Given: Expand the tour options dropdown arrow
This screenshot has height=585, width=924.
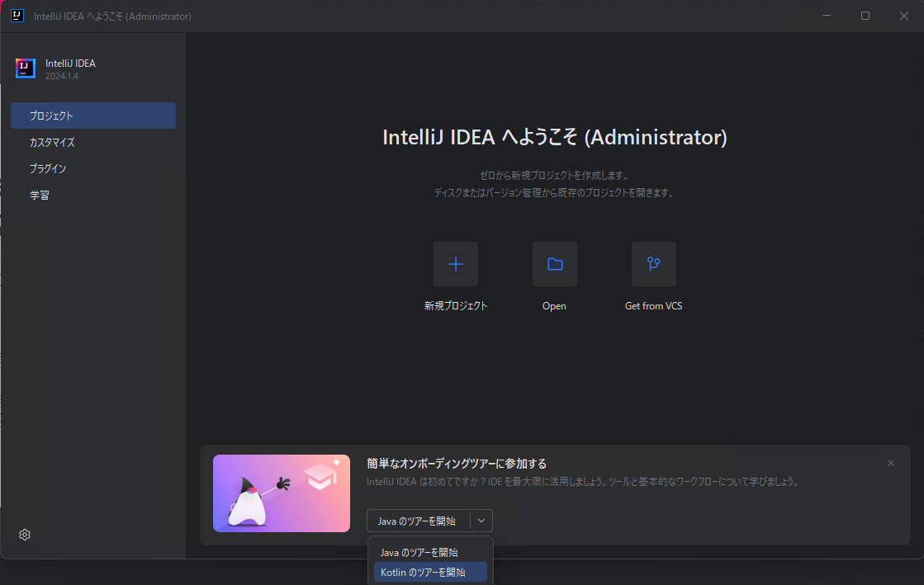Looking at the screenshot, I should tap(481, 521).
